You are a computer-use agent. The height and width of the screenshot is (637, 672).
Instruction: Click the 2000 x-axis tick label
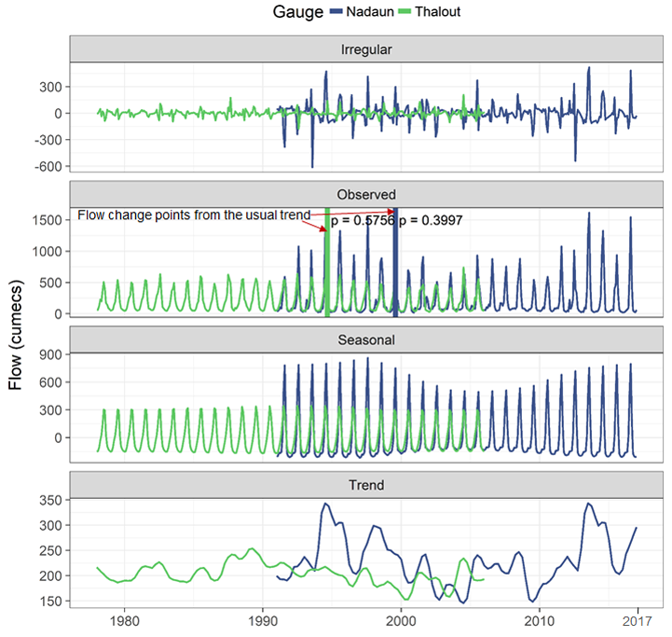(x=401, y=620)
